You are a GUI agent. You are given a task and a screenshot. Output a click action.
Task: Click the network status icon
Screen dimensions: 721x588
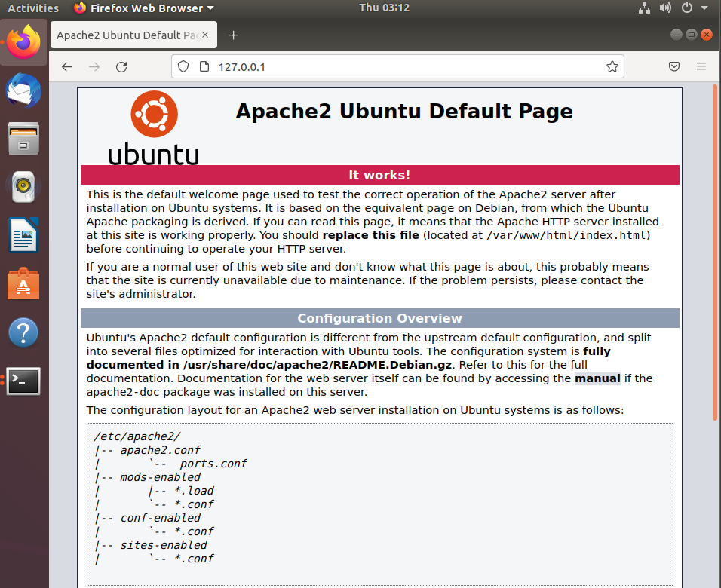click(x=644, y=8)
